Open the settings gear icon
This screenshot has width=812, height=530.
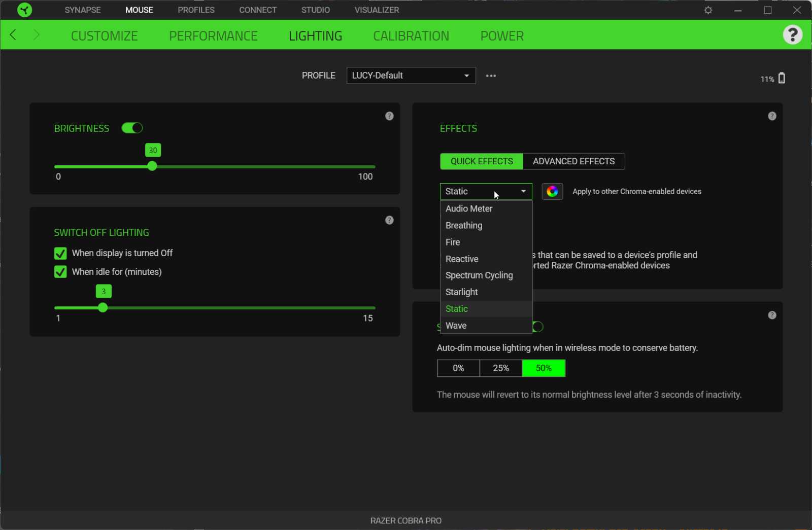[708, 10]
